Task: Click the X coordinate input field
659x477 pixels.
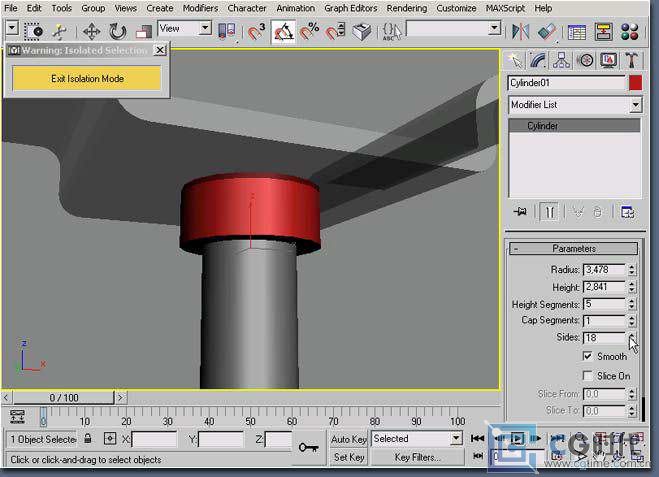Action: pyautogui.click(x=154, y=440)
